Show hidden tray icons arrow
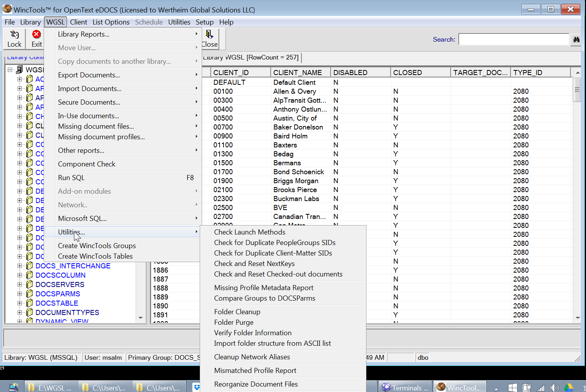 coord(496,388)
